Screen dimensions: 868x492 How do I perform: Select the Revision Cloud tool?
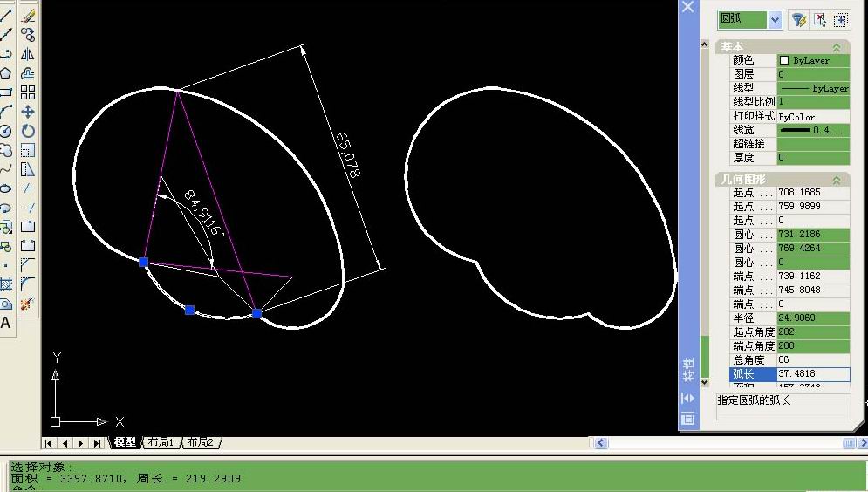point(5,150)
